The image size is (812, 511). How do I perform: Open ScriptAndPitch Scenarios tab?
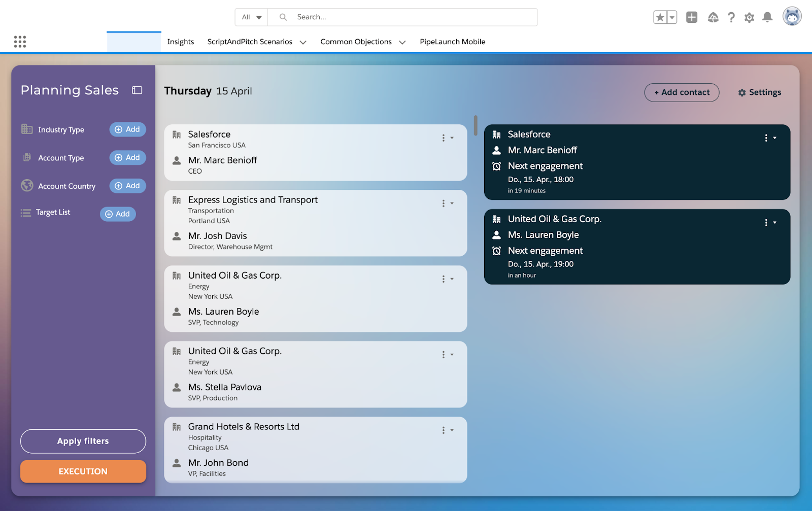250,42
